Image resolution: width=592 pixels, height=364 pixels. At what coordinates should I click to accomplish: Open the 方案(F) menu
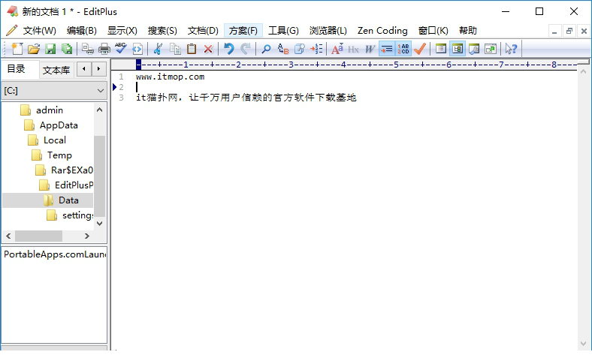tap(243, 31)
